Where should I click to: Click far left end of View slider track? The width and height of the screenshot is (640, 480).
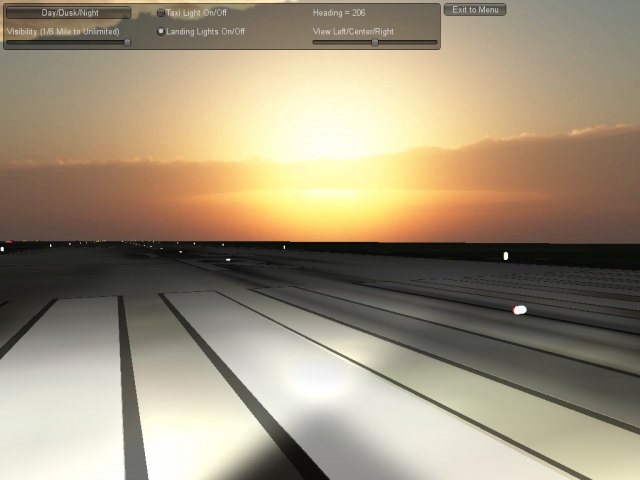click(x=315, y=42)
